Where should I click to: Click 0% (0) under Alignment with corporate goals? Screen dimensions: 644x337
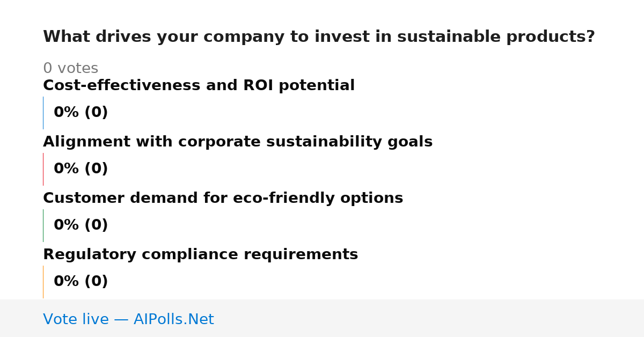(80, 169)
